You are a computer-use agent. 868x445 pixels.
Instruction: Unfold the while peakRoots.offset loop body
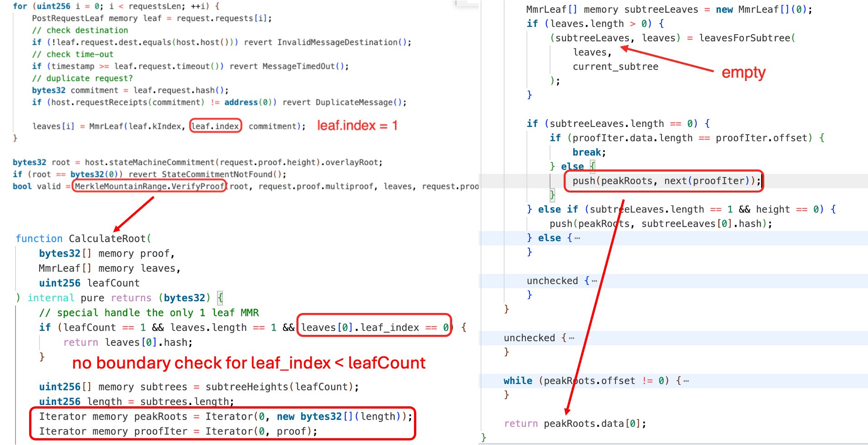pyautogui.click(x=686, y=381)
